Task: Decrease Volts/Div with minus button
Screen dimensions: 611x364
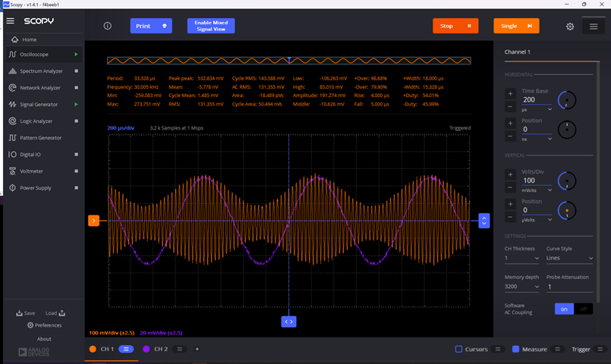Action: click(x=510, y=187)
